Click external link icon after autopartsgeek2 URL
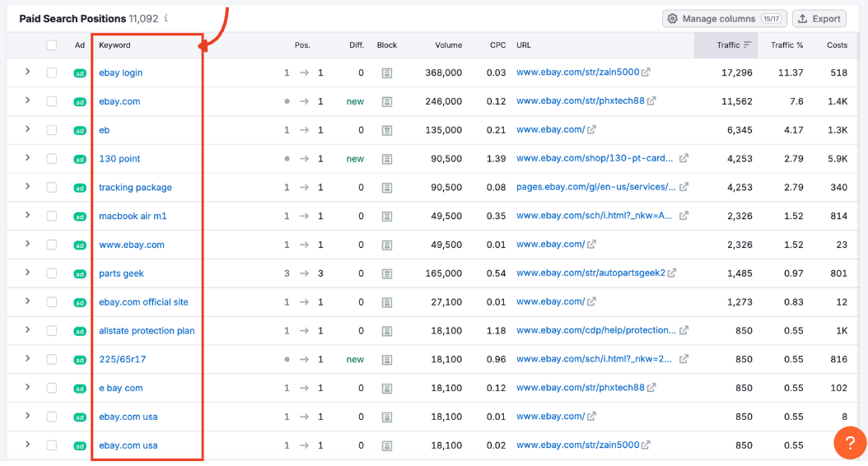 pyautogui.click(x=671, y=273)
